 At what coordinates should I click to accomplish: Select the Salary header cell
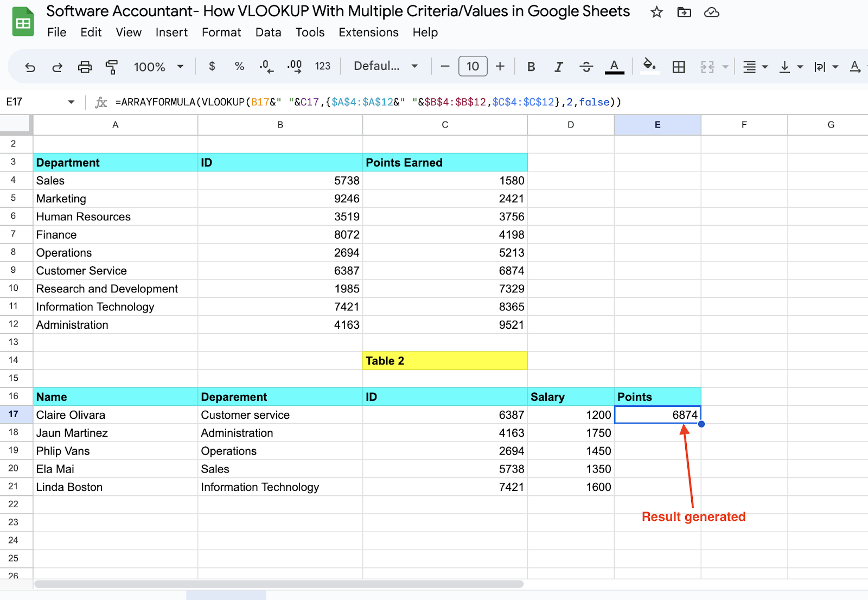[x=571, y=397]
